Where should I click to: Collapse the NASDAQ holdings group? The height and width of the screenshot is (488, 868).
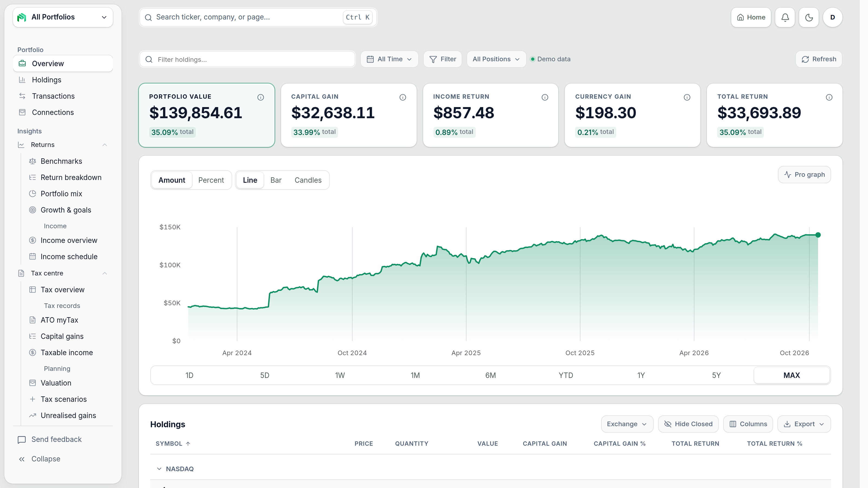pos(161,473)
